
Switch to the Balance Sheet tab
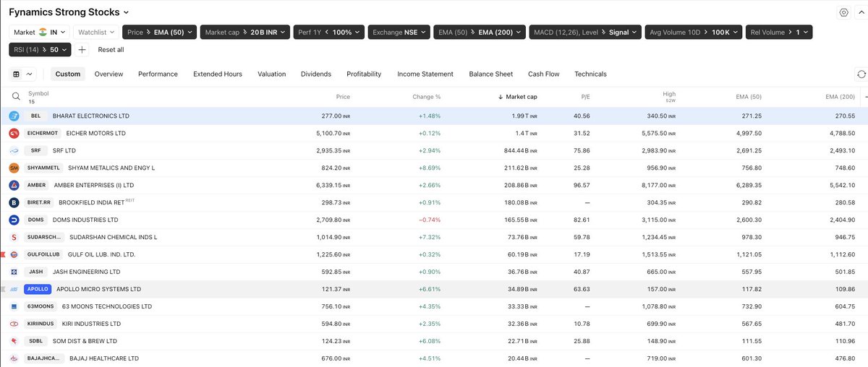(491, 74)
